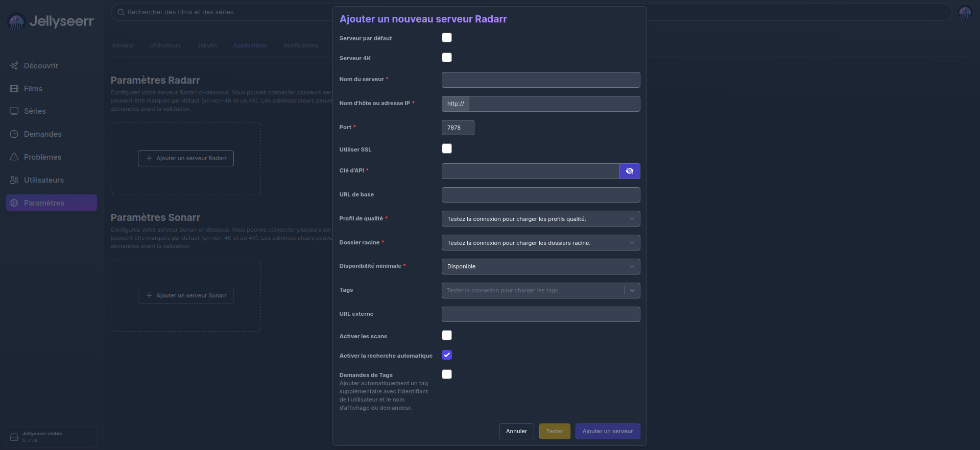This screenshot has height=450, width=980.
Task: Focus the URL de base field
Action: tap(541, 195)
